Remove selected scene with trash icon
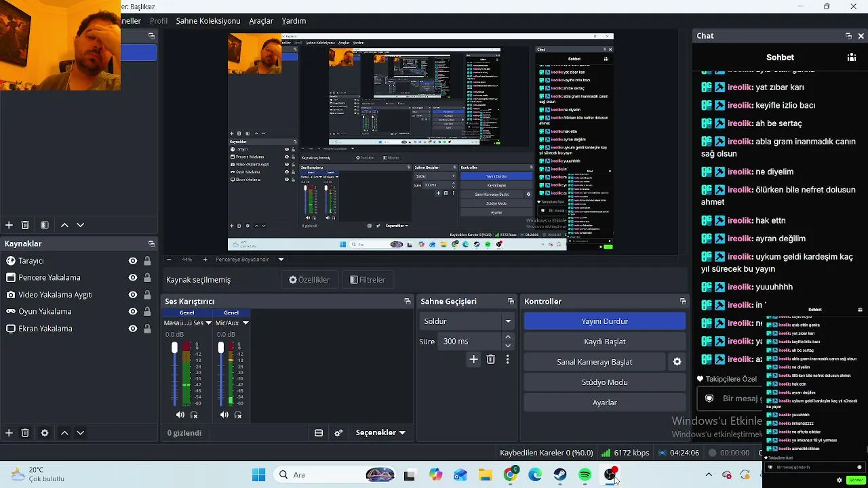 (x=25, y=225)
